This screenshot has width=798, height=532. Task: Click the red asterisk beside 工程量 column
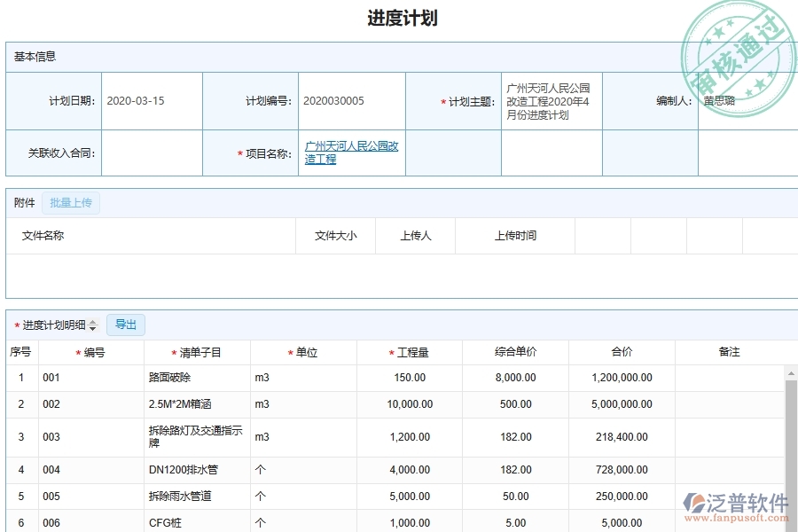tap(390, 352)
